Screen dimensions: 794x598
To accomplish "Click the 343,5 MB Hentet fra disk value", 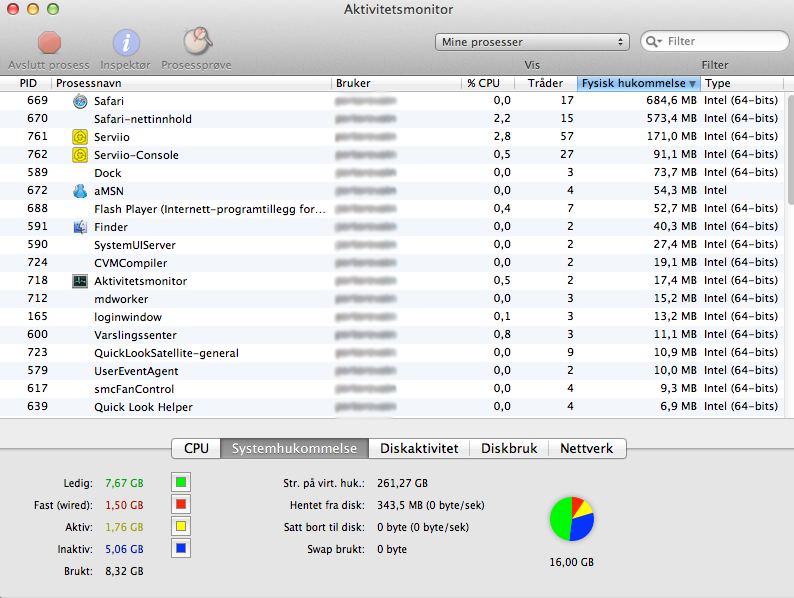I will pos(431,505).
